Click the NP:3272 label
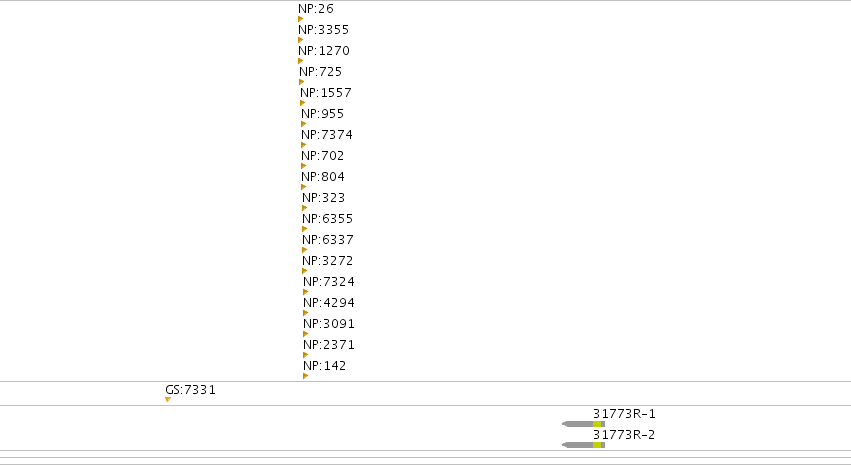 (x=328, y=261)
